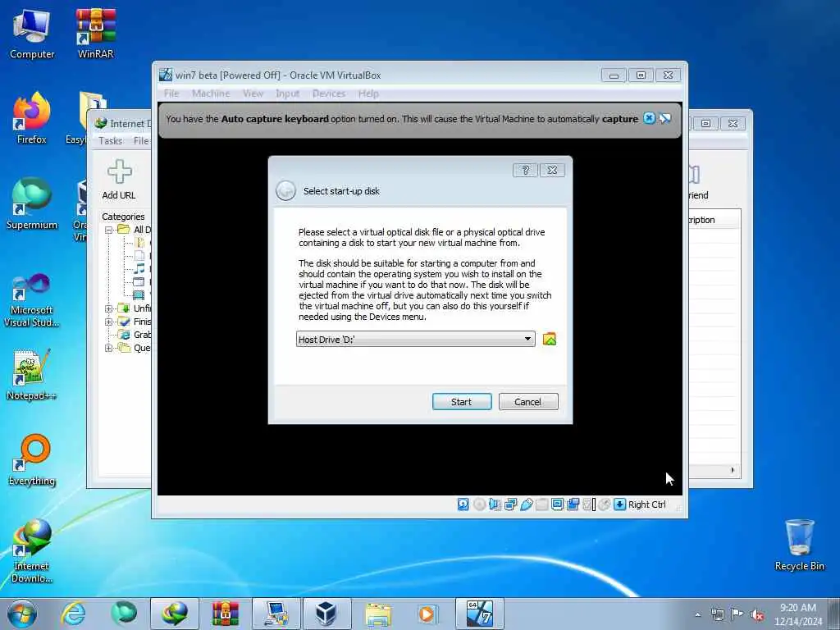Cancel the start-up disk dialog

(x=527, y=402)
